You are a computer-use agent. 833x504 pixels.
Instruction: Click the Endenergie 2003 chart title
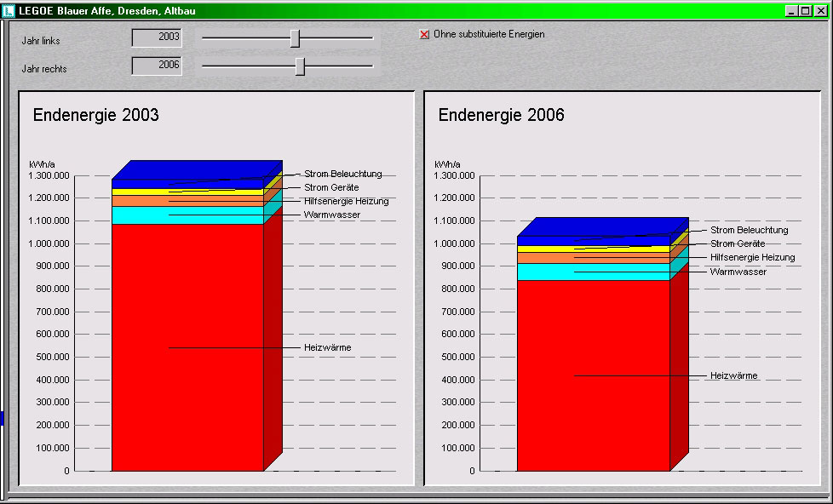95,116
